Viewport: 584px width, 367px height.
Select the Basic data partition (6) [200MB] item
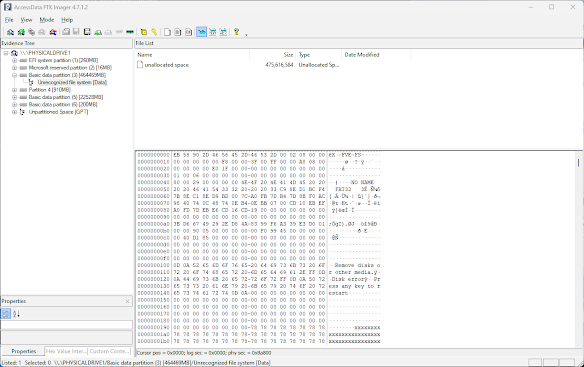(x=63, y=105)
